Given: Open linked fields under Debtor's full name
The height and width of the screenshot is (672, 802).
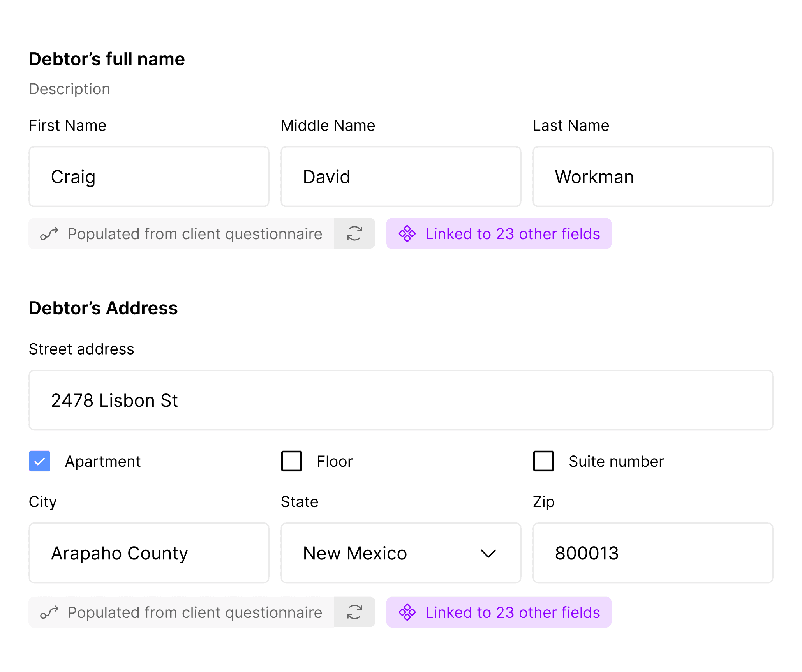Looking at the screenshot, I should point(512,234).
